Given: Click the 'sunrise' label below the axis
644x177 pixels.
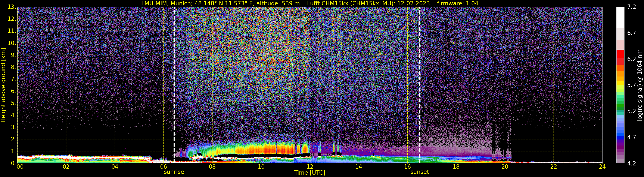Looking at the screenshot, I should [174, 172].
